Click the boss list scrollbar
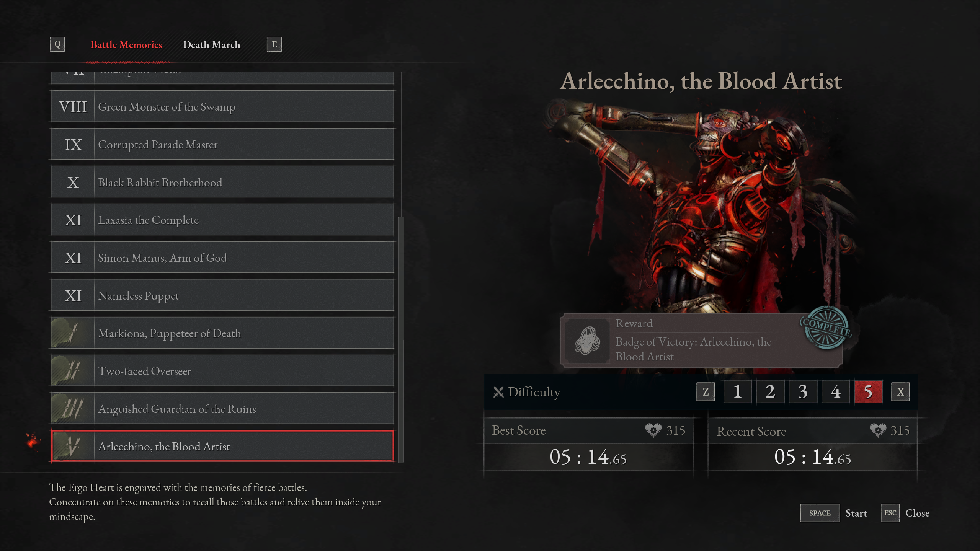This screenshot has width=980, height=551. (401, 340)
